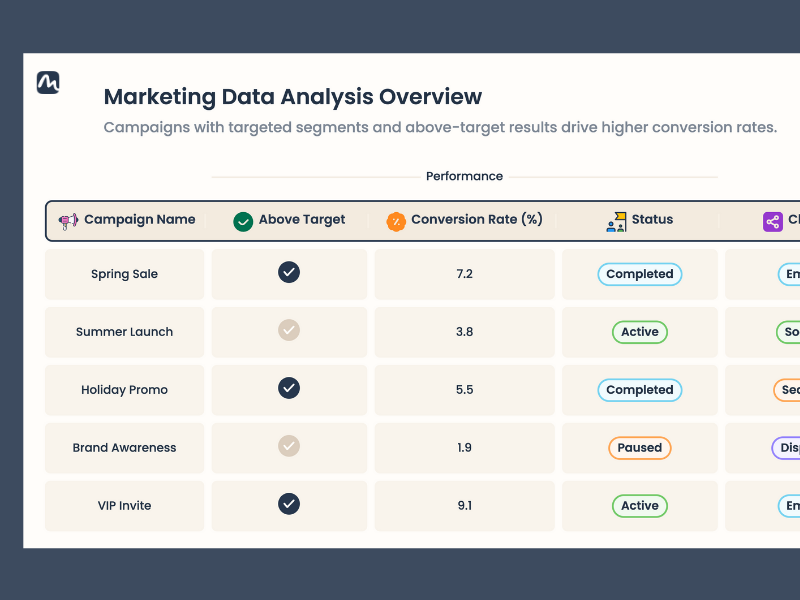
Task: Toggle Above Target checkbox for Holiday Promo
Action: click(x=289, y=388)
